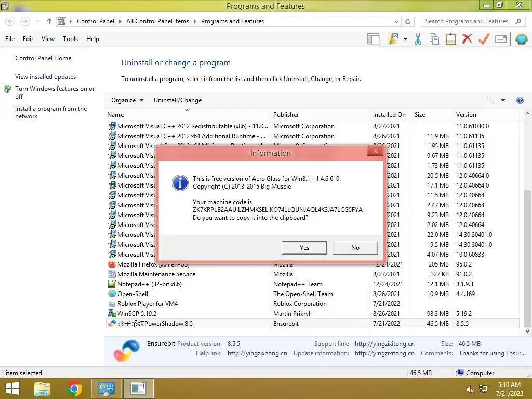Select Microsoft Visual C++ 2012 x64 Additional Runtime row
532x399 pixels.
[312, 136]
